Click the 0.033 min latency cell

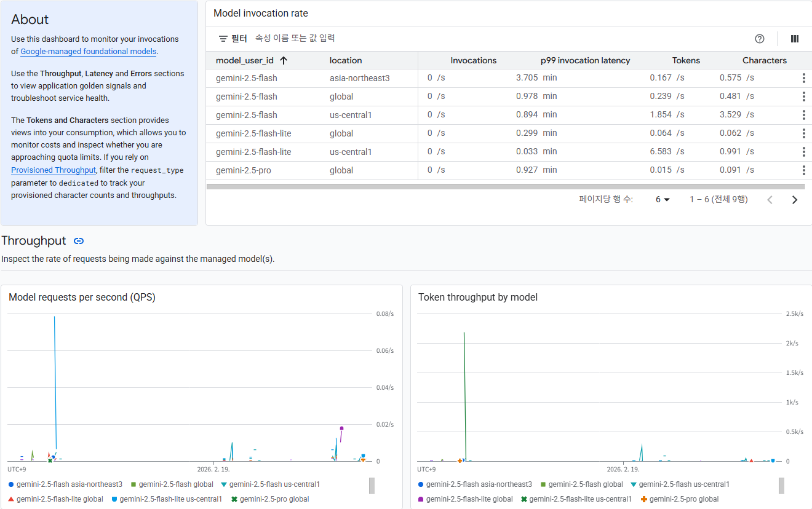point(536,152)
